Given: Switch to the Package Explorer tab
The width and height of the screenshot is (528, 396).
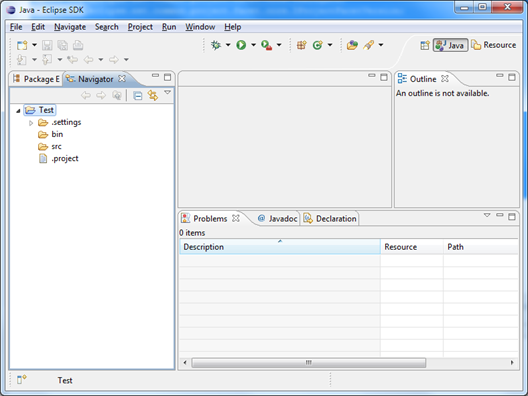Looking at the screenshot, I should coord(36,79).
